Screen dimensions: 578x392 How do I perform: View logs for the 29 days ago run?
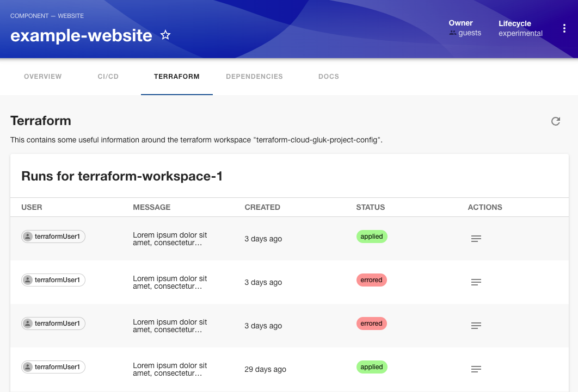[476, 369]
